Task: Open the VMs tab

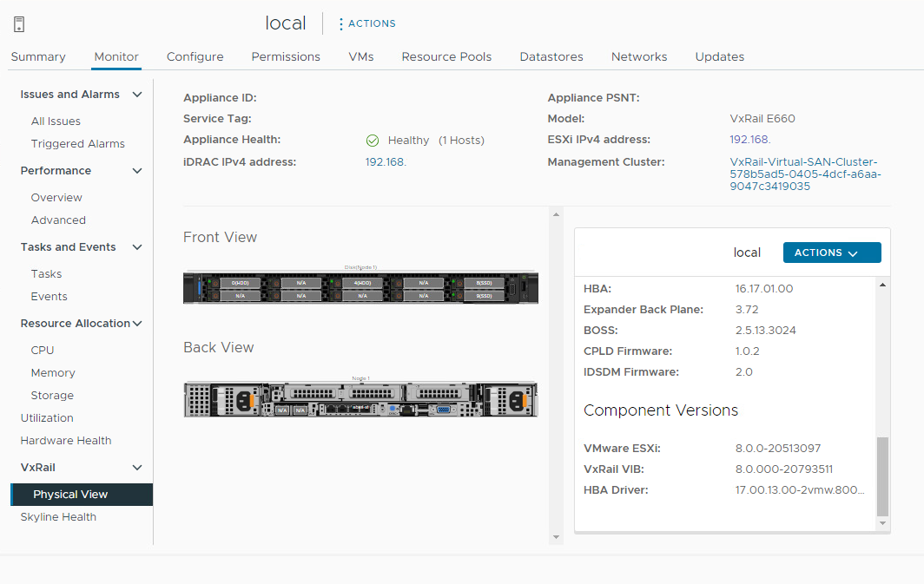Action: pos(360,56)
